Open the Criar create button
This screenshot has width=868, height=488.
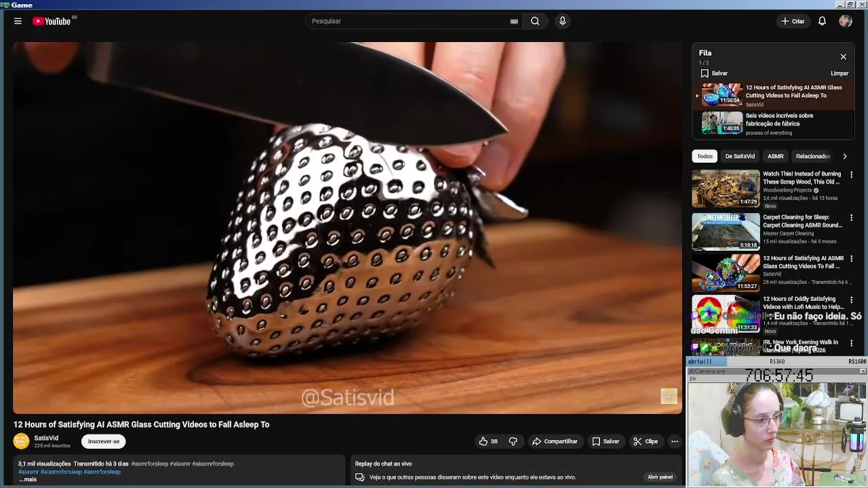(793, 21)
